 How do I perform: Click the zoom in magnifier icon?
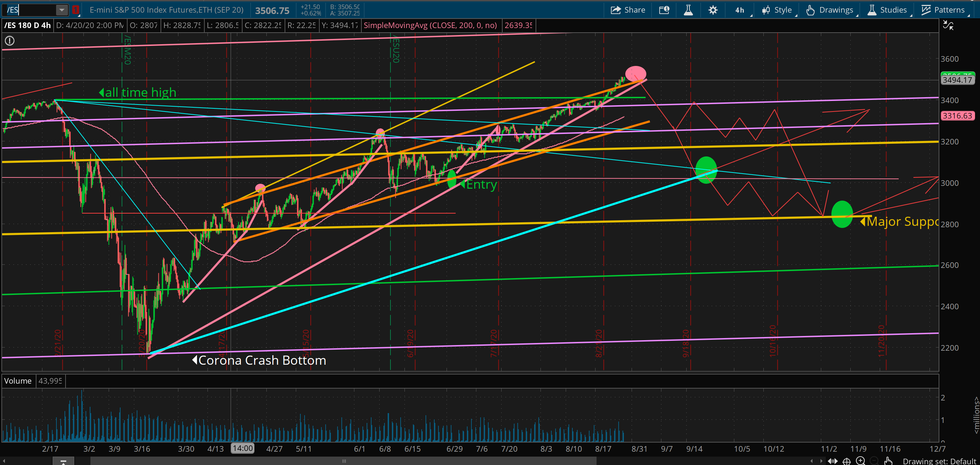[x=860, y=461]
